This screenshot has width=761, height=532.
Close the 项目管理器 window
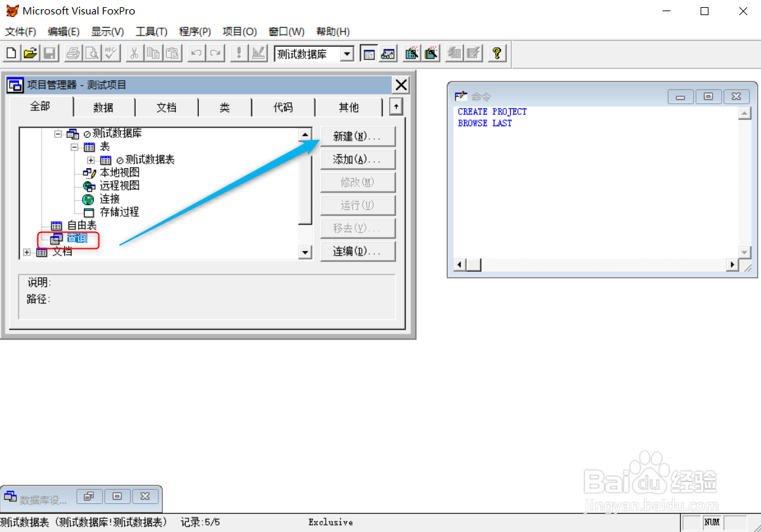pyautogui.click(x=401, y=85)
